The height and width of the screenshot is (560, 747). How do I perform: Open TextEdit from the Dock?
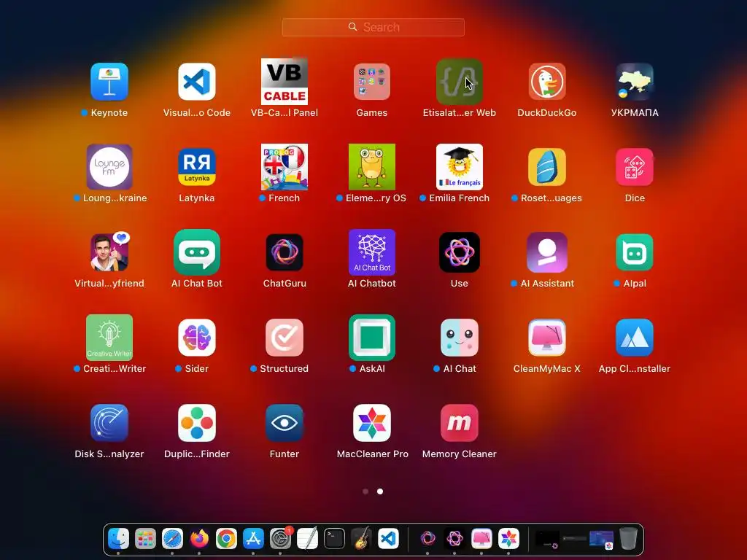point(307,539)
